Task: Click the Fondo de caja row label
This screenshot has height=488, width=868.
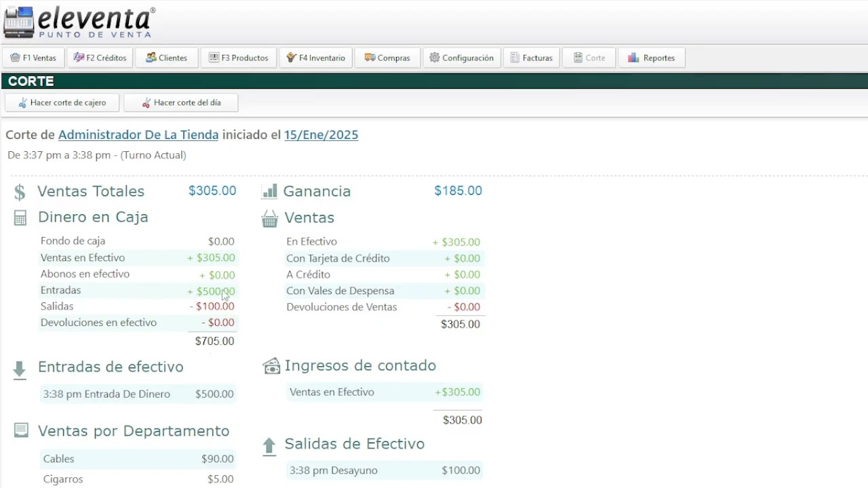Action: (73, 241)
